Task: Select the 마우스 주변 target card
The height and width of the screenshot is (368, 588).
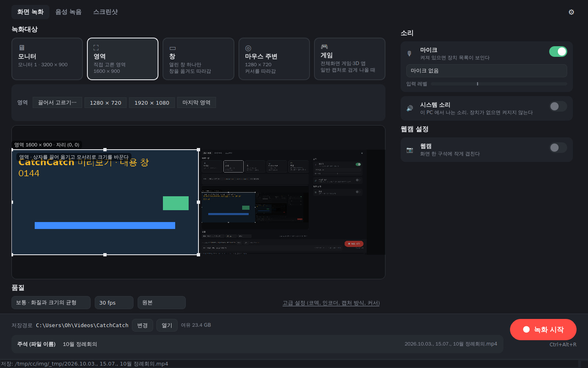Action: coord(274,59)
